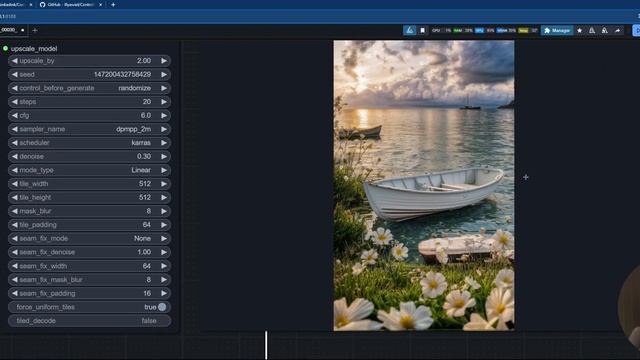The image size is (640, 360).
Task: Increase seam_fix_padding with right arrow
Action: [x=164, y=293]
